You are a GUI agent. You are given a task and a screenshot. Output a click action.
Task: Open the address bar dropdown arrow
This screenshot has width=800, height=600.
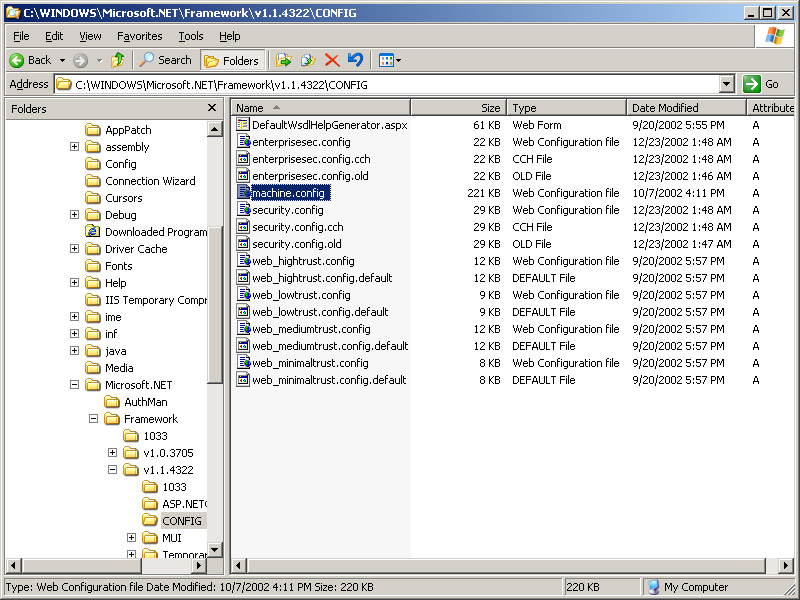pos(726,85)
